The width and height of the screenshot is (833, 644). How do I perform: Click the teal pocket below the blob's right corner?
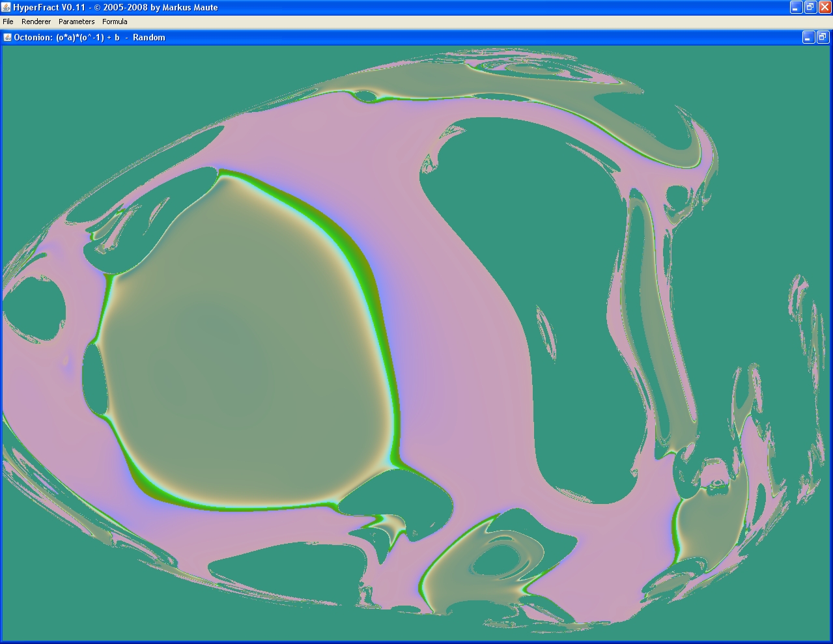click(397, 496)
